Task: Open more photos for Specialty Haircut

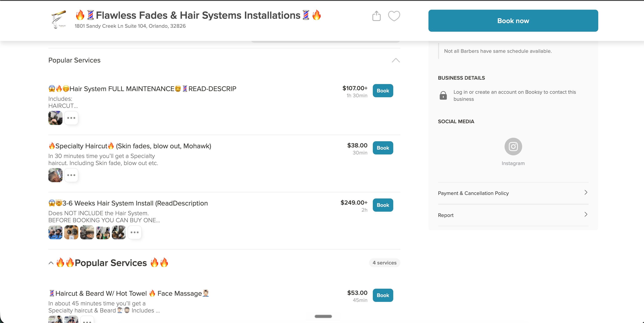Action: pyautogui.click(x=71, y=175)
